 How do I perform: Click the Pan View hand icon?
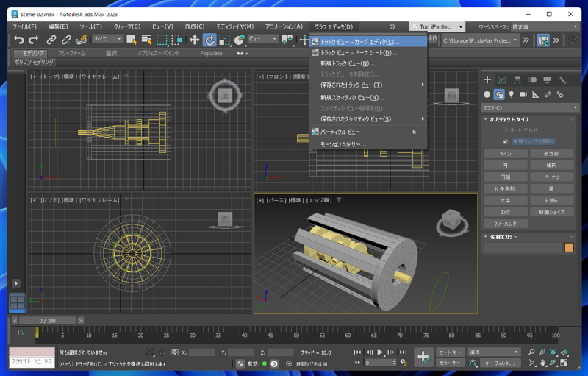[x=542, y=363]
